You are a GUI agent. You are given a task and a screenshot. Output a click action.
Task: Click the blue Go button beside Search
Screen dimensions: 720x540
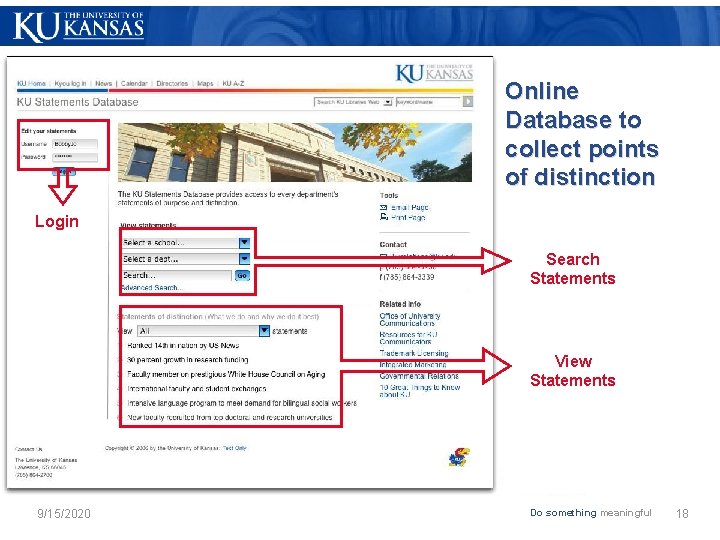242,276
